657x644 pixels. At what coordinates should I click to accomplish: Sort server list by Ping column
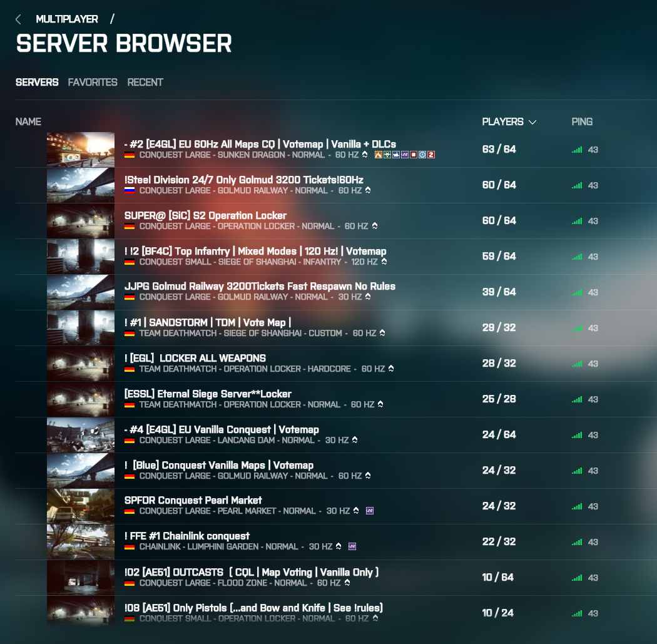[x=582, y=122]
